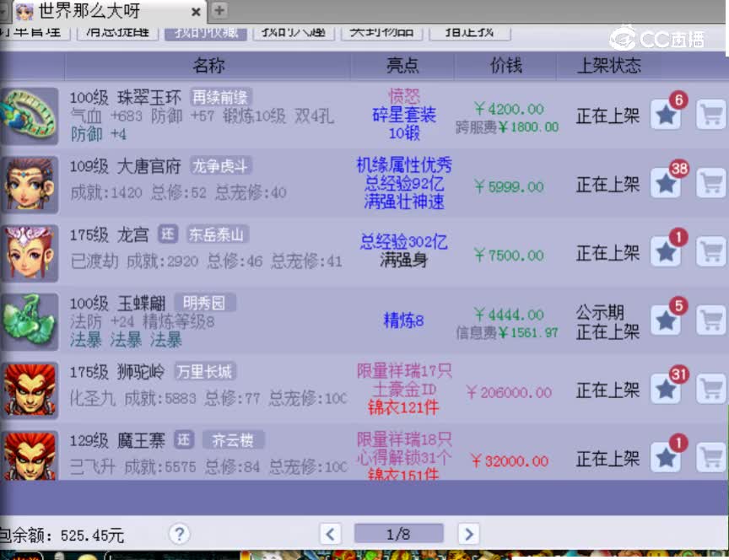Click the 名称 column header
The image size is (729, 560).
coord(208,66)
